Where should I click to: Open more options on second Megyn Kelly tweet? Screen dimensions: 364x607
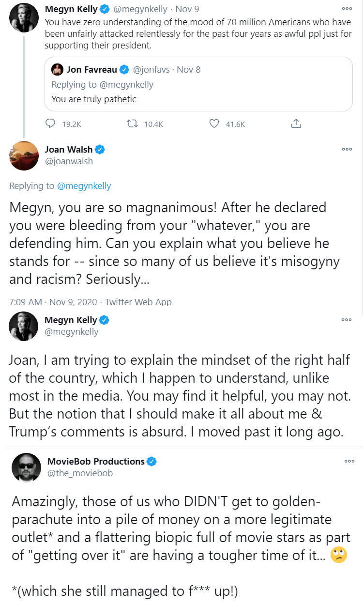(x=347, y=320)
